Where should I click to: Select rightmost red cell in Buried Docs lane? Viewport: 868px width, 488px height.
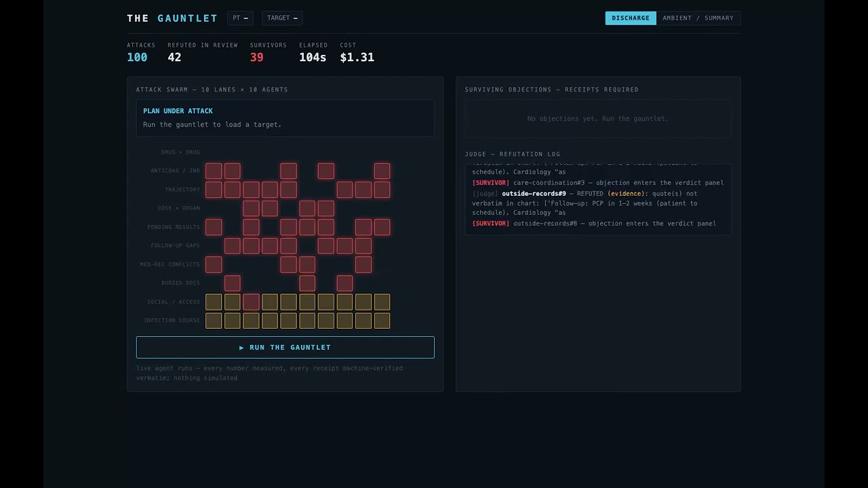pos(344,283)
